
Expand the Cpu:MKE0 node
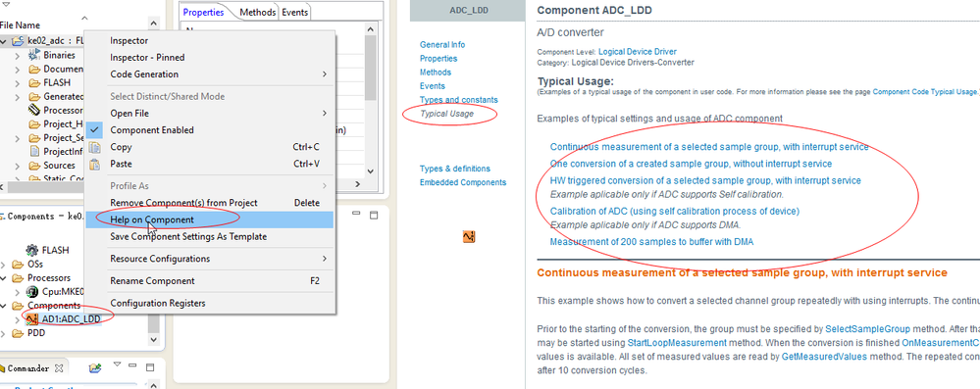(x=18, y=292)
